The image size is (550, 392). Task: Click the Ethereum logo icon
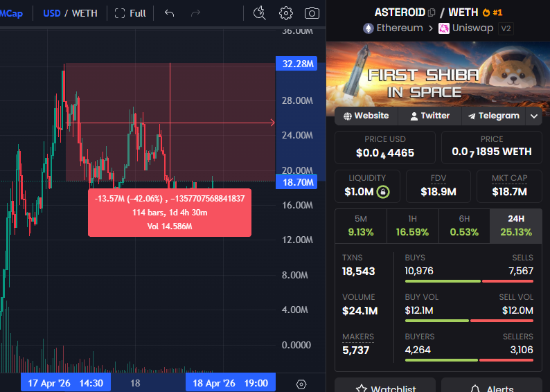tap(369, 28)
